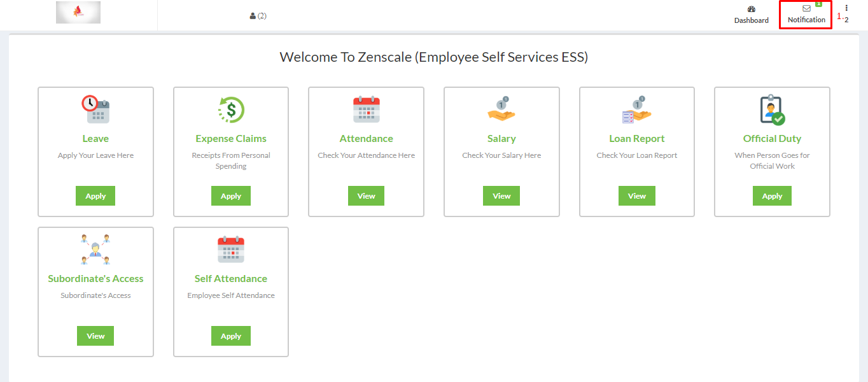This screenshot has height=382, width=868.
Task: Click the Loan Report icon
Action: 637,110
